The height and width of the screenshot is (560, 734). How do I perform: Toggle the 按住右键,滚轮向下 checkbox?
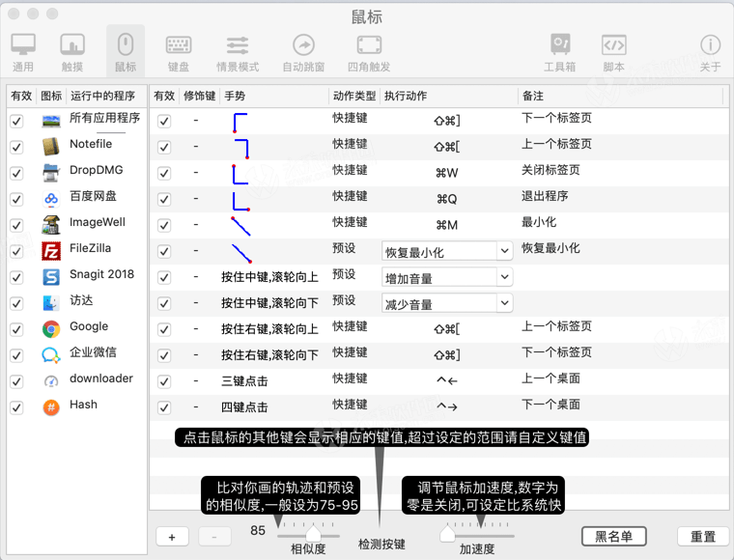(x=164, y=355)
